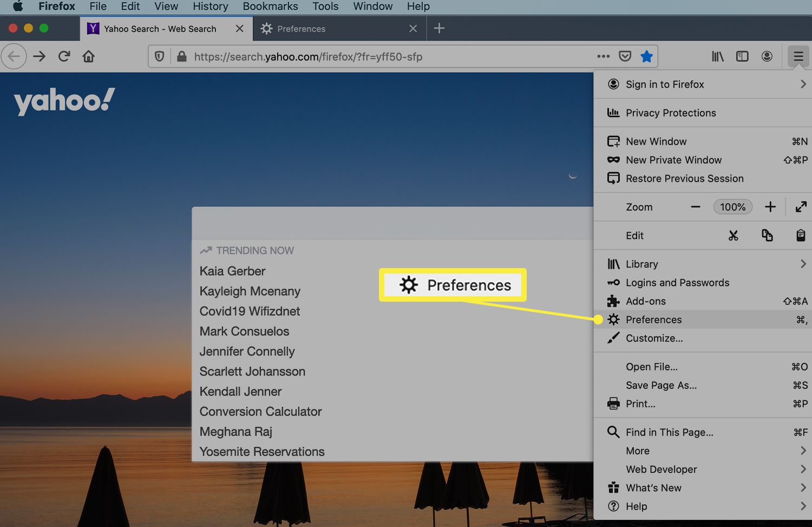812x527 pixels.
Task: Open trending search Kayleigh Mcenany
Action: coord(250,291)
